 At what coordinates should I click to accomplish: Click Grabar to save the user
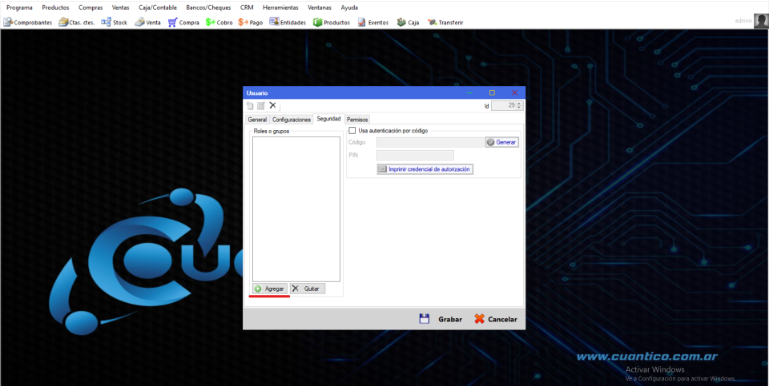(x=440, y=319)
